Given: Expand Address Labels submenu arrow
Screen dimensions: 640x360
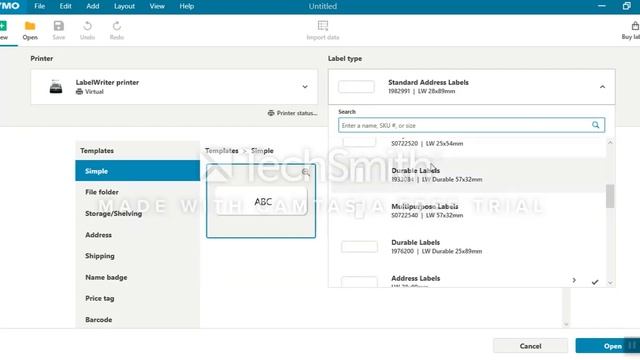Looking at the screenshot, I should pos(574,280).
